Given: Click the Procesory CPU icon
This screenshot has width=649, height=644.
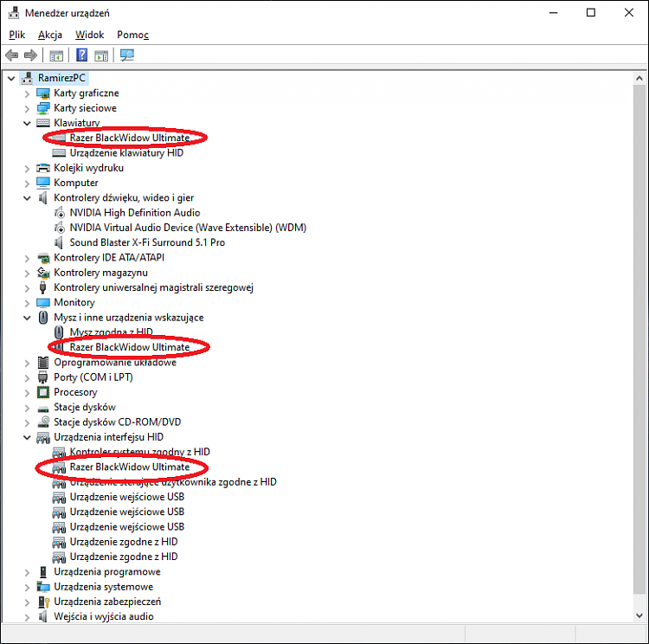Looking at the screenshot, I should click(43, 392).
